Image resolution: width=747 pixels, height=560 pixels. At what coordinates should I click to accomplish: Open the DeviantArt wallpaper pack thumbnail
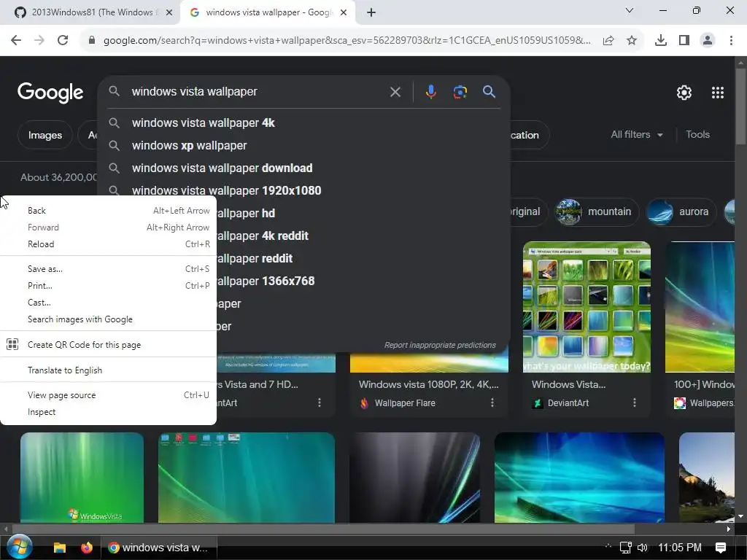pyautogui.click(x=587, y=307)
